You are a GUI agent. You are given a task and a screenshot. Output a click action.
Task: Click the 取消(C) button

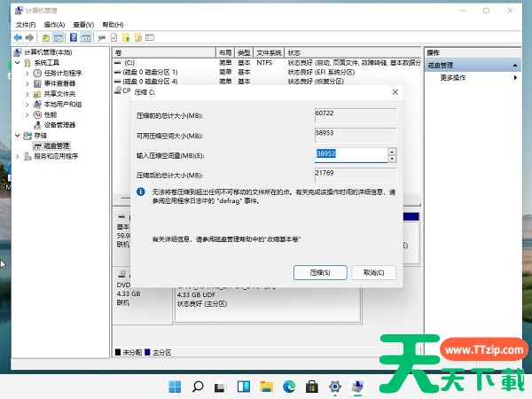coord(373,273)
